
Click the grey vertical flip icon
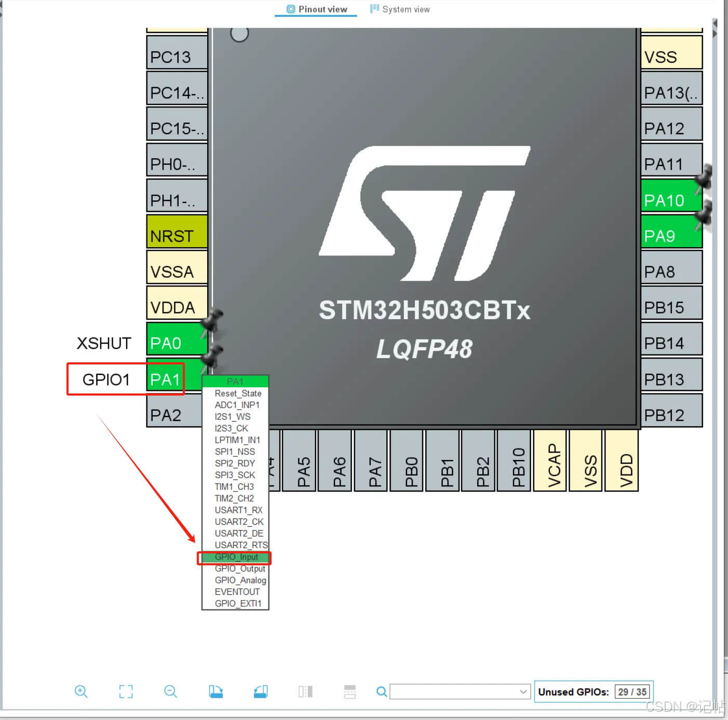(x=350, y=691)
